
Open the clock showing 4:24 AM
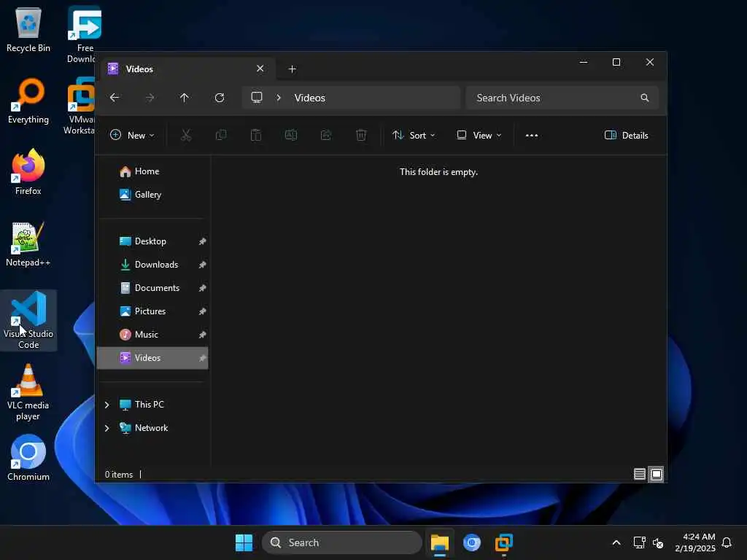tap(695, 542)
